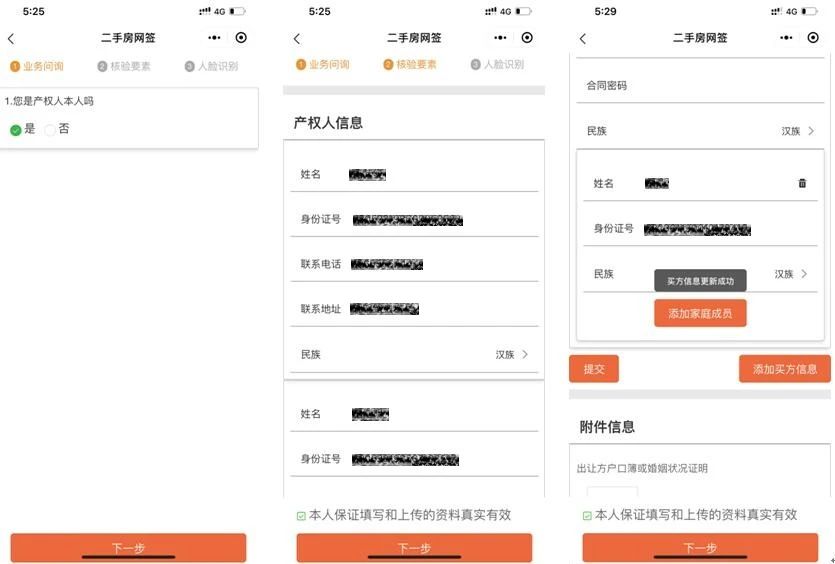835x564 pixels.
Task: Click 下一步 button in first screen
Action: point(128,547)
